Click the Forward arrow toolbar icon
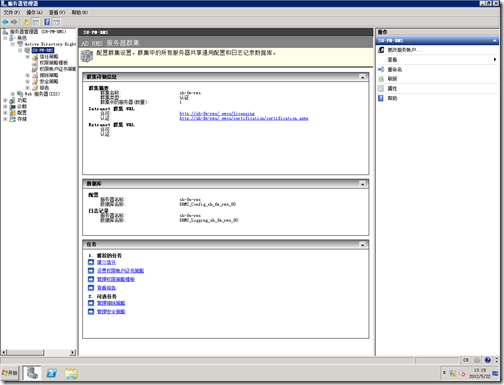The width and height of the screenshot is (504, 385). (x=14, y=22)
